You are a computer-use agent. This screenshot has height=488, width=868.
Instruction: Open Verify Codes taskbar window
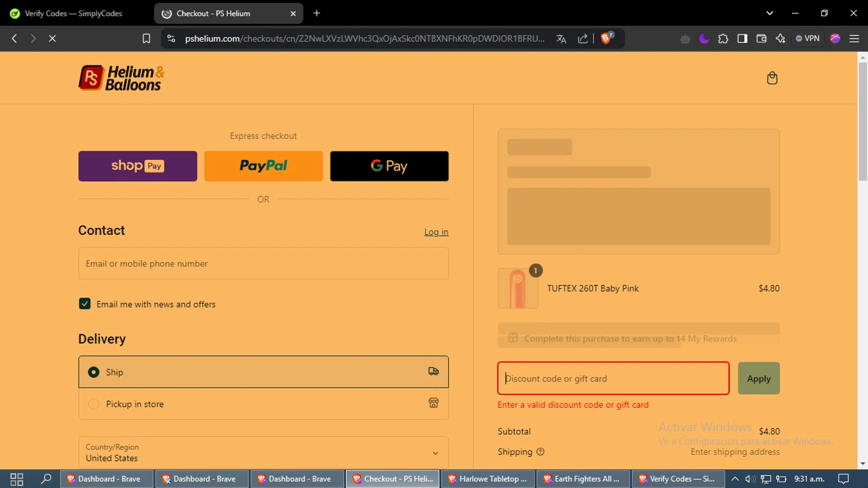(x=678, y=479)
